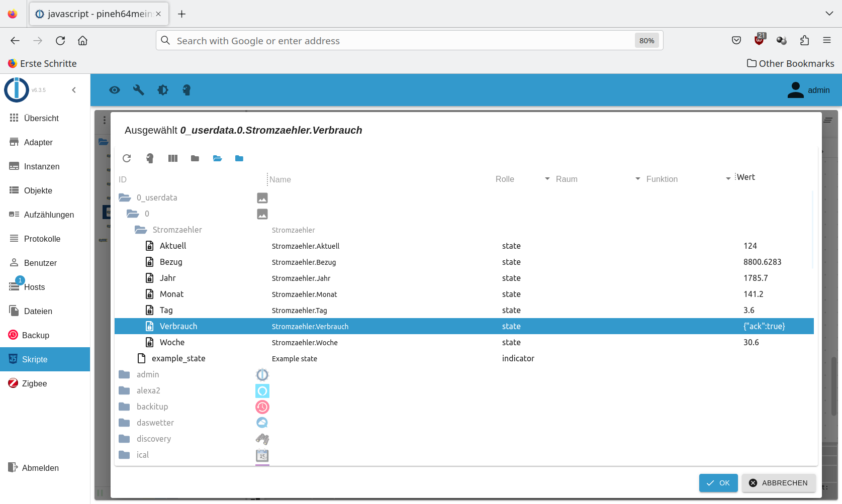
Task: Select the Bezug state row
Action: point(464,262)
